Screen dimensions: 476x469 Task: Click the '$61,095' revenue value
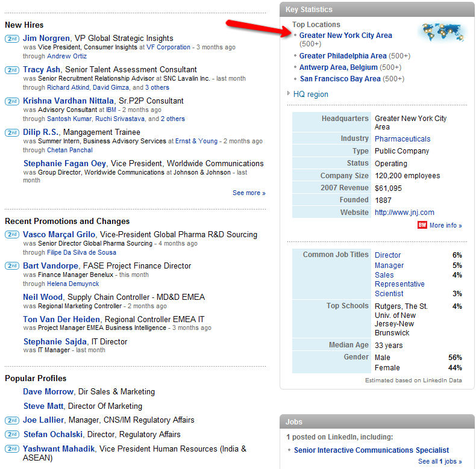click(x=388, y=188)
